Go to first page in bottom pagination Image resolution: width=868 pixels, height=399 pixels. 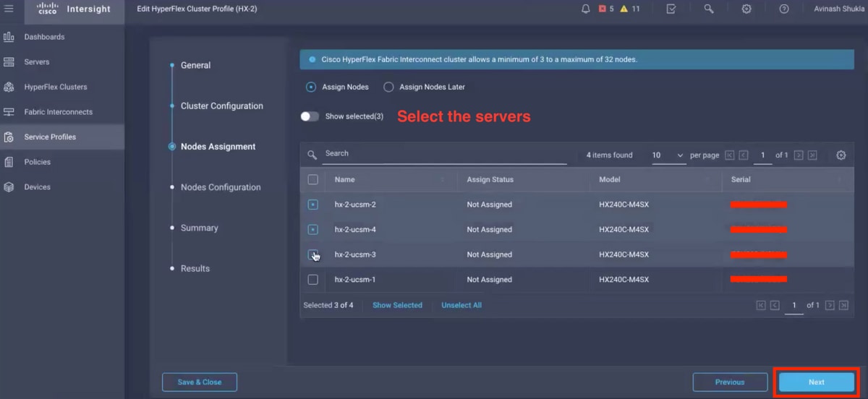click(760, 306)
